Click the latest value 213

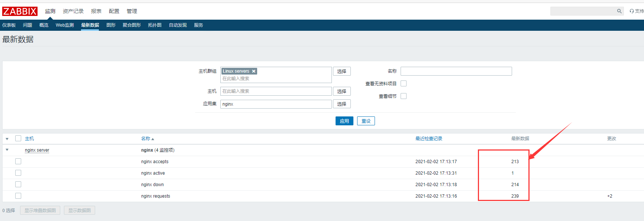[515, 162]
